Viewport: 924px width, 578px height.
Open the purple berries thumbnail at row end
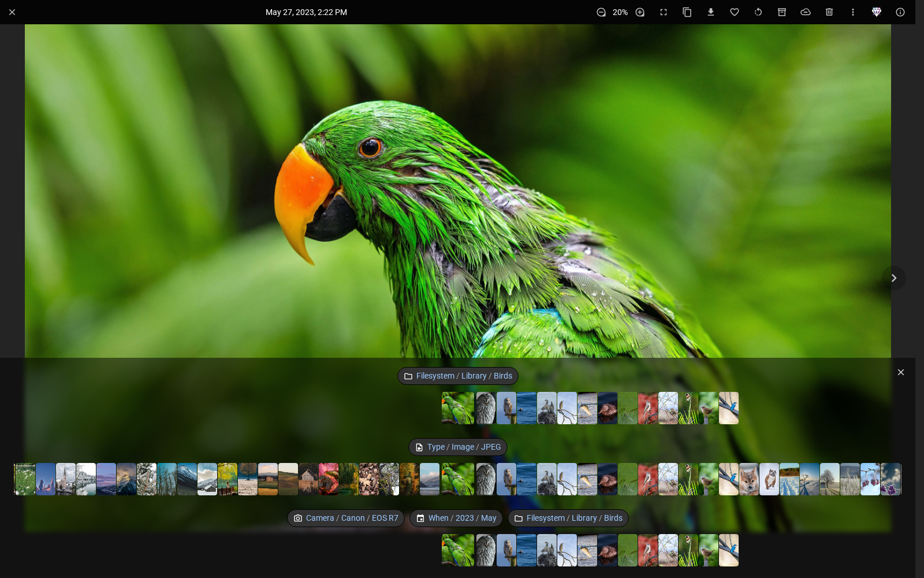coord(891,479)
